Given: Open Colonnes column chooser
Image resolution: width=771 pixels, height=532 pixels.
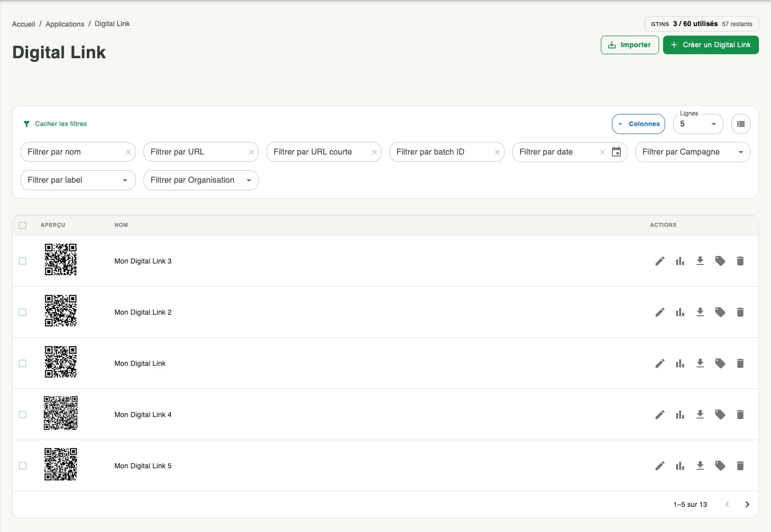Looking at the screenshot, I should click(x=638, y=124).
